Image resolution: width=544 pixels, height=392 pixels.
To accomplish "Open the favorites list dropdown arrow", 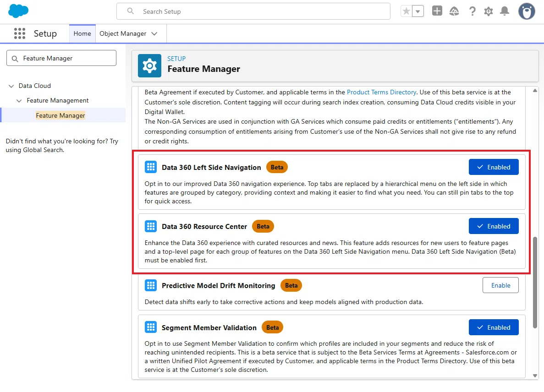I will click(x=418, y=11).
